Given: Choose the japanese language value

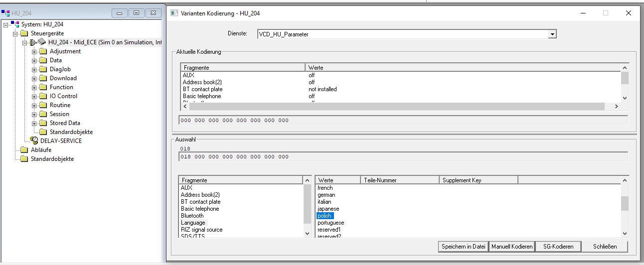Looking at the screenshot, I should (x=328, y=209).
